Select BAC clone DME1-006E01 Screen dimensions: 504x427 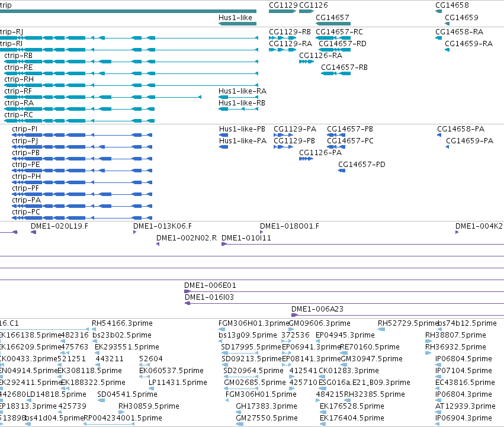pos(210,285)
